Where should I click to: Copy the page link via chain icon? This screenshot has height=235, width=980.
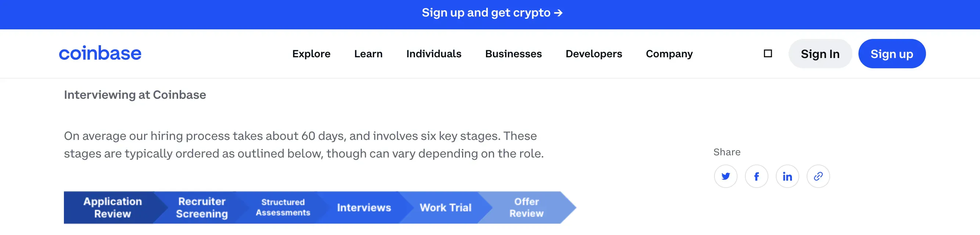click(818, 176)
